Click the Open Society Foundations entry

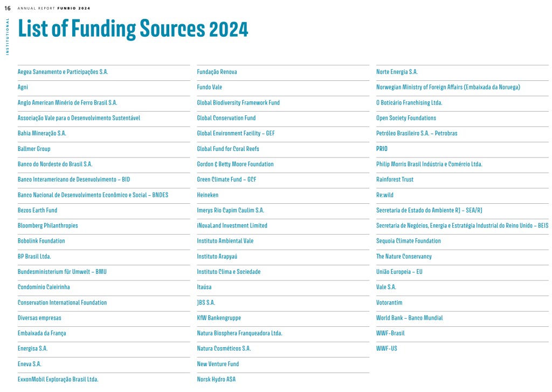tap(406, 118)
